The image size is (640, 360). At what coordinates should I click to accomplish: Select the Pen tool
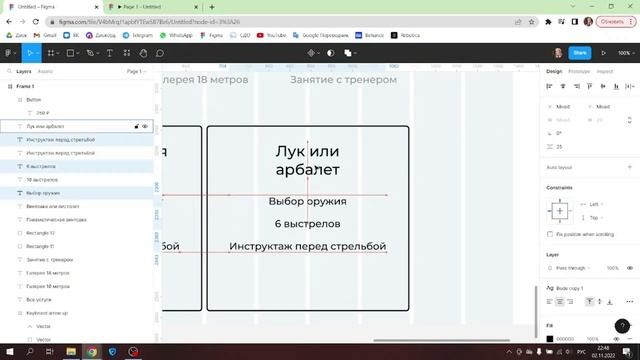tap(90, 53)
